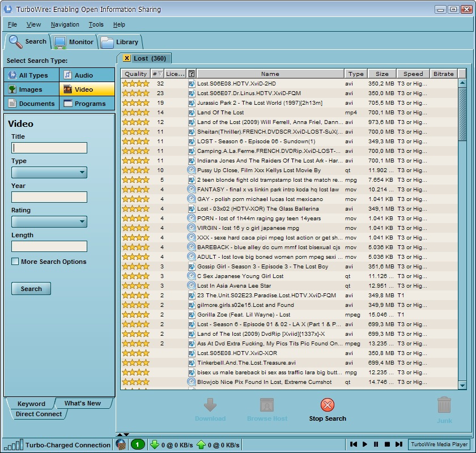
Task: Switch to the Direct Connect tab
Action: (x=39, y=414)
